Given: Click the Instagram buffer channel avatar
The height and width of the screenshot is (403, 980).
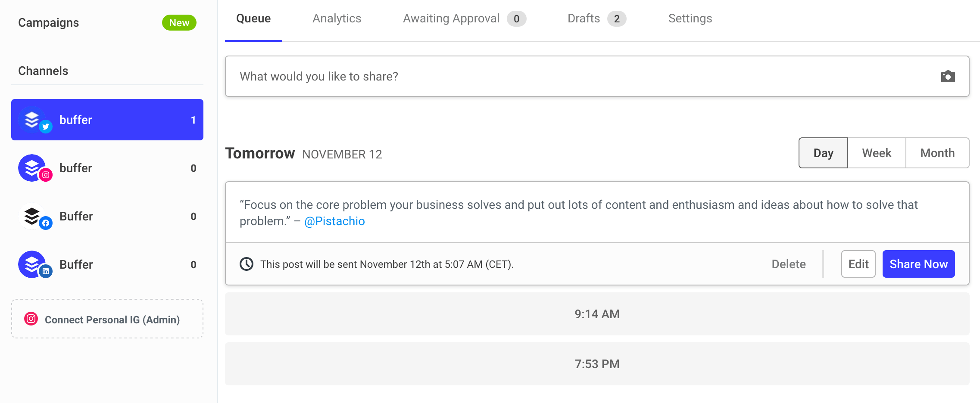Looking at the screenshot, I should (33, 168).
